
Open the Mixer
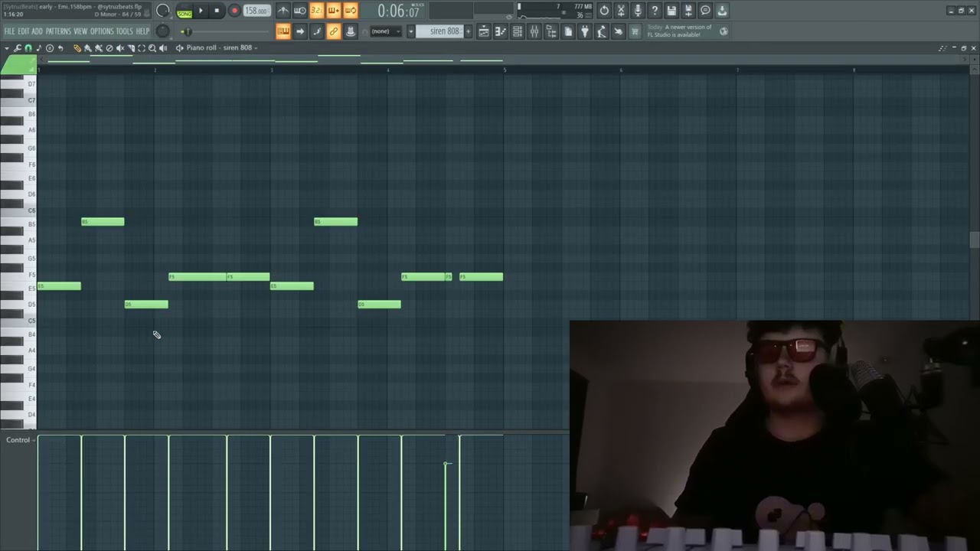(534, 31)
